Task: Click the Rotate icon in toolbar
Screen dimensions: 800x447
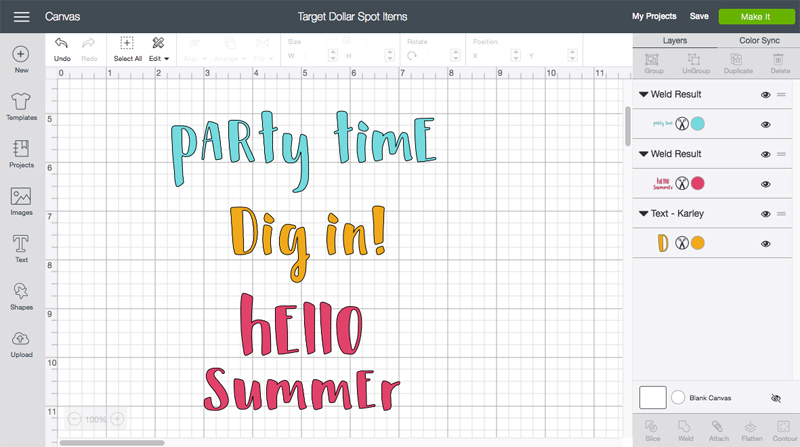Action: pos(412,55)
